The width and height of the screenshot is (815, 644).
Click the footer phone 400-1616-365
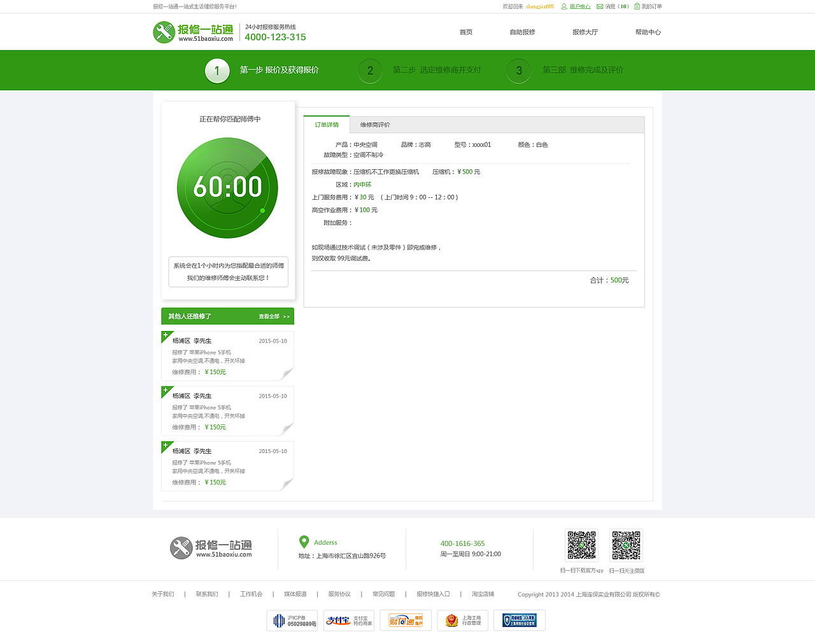pos(462,543)
